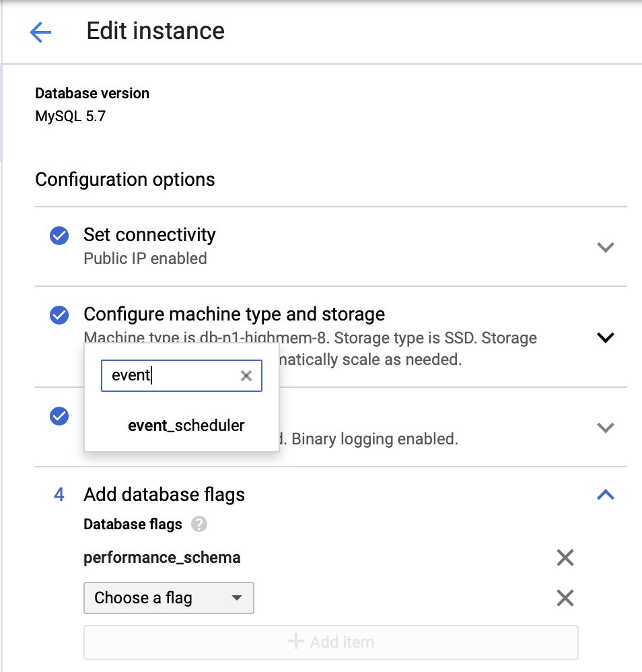Click the step number 4 marker
This screenshot has width=642, height=672.
(x=59, y=494)
